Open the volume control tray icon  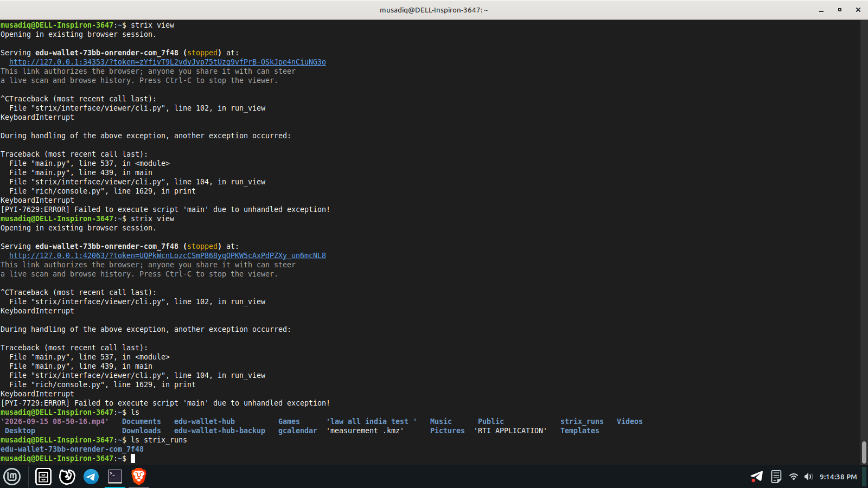pos(808,477)
